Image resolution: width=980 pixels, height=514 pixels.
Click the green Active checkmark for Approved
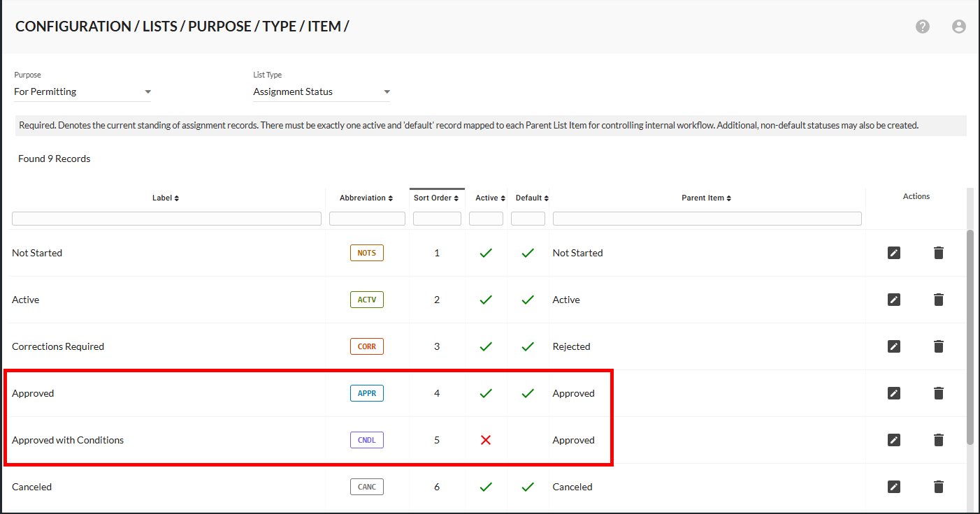[x=486, y=393]
